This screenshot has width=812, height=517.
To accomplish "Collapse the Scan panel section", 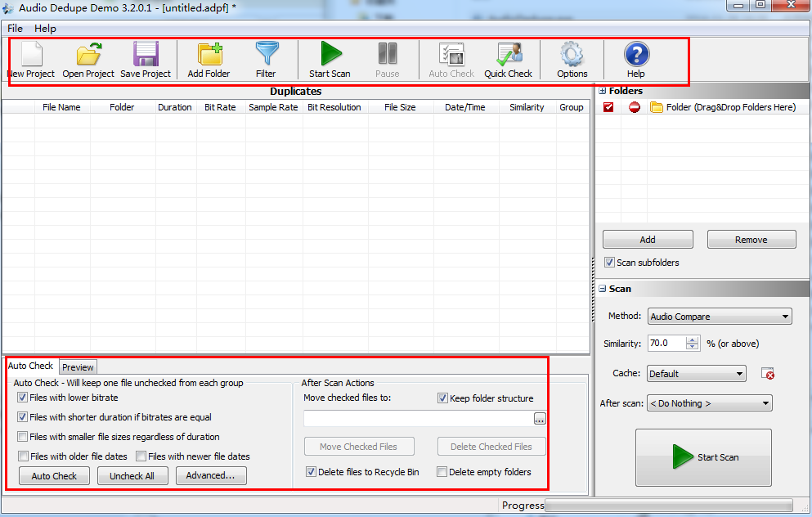I will tap(603, 289).
